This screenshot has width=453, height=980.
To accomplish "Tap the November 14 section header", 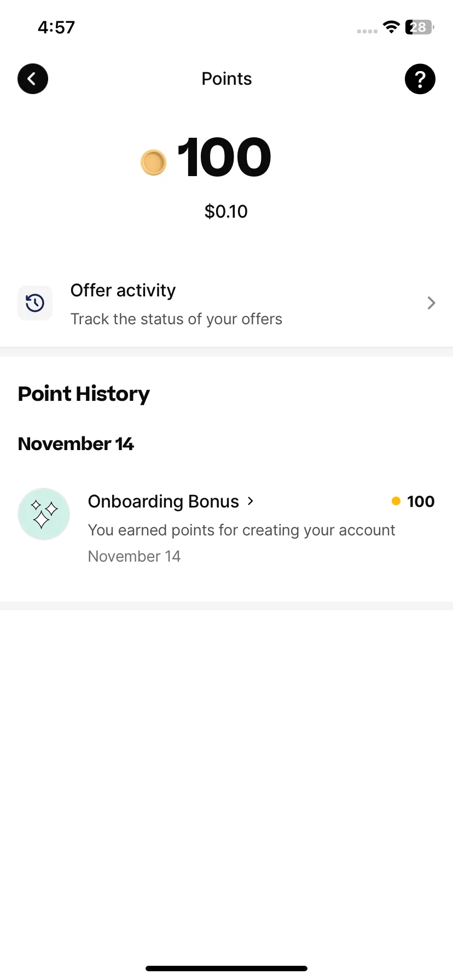I will point(76,444).
